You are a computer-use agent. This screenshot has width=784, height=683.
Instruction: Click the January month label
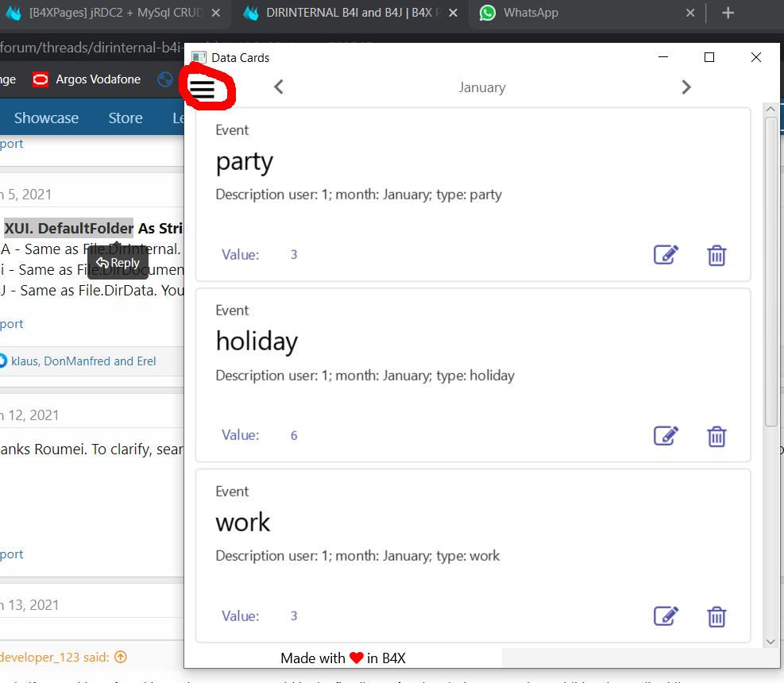482,87
